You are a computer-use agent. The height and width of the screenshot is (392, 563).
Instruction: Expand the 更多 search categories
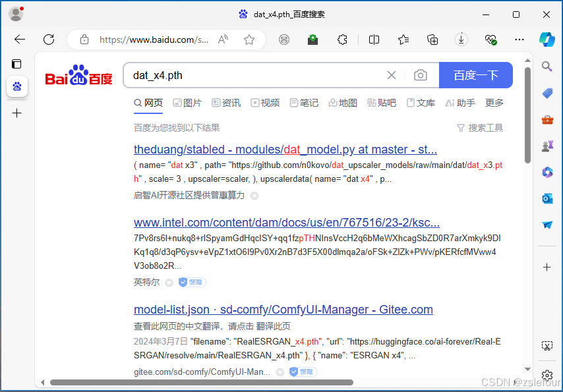[494, 103]
